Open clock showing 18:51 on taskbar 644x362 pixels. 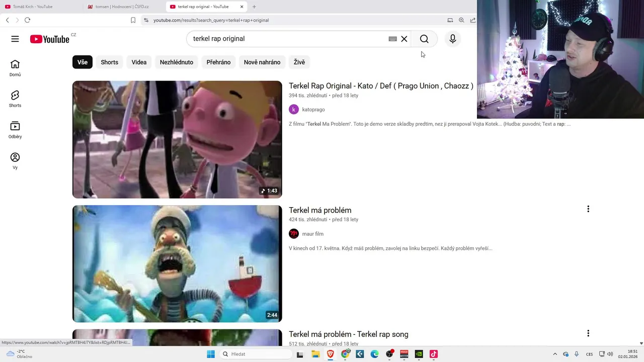(628, 354)
